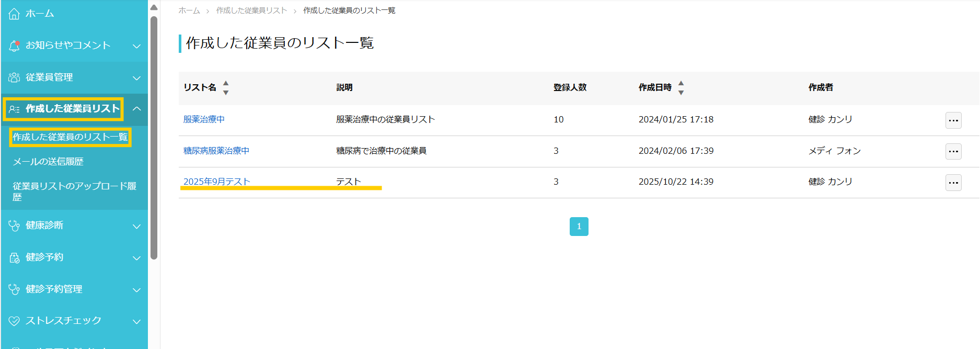
Task: Click creator メディ フォン
Action: (x=835, y=151)
